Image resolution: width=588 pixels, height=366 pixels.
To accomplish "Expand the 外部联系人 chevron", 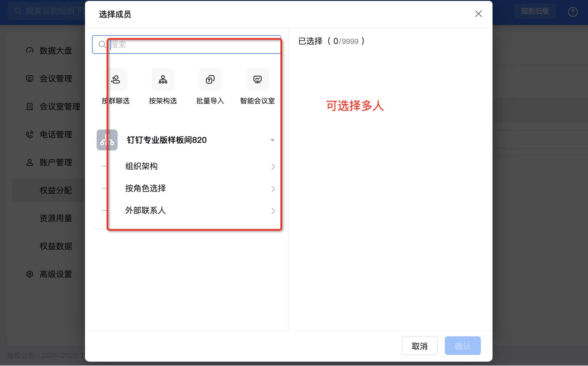I will pos(273,211).
